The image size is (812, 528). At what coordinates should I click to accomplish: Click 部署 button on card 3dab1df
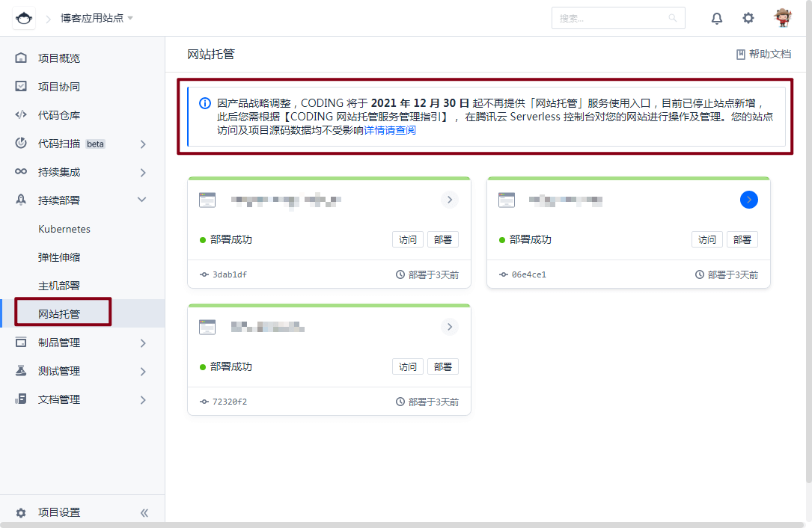(443, 239)
